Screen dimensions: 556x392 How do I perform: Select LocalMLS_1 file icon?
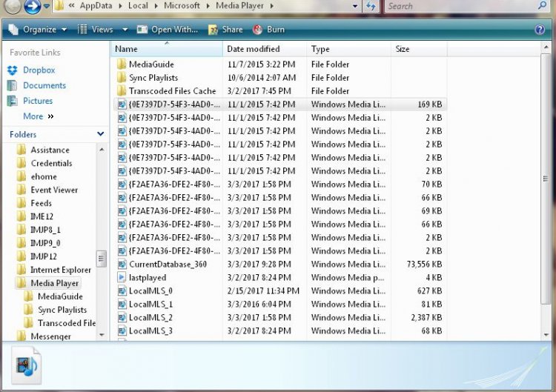click(122, 304)
